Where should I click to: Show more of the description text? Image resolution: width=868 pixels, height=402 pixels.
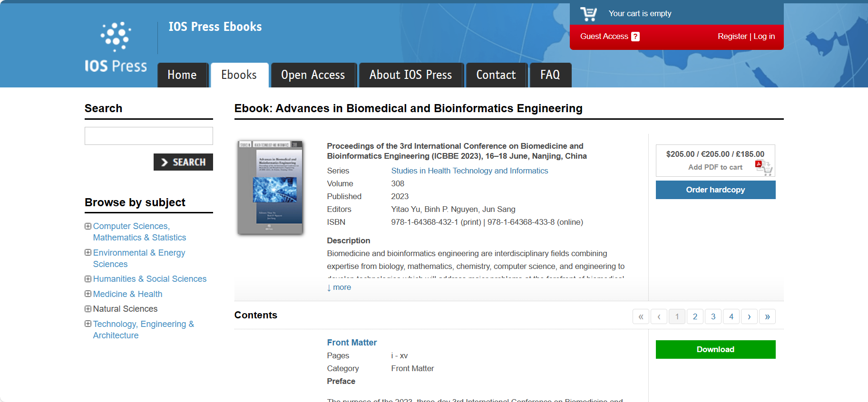[339, 287]
